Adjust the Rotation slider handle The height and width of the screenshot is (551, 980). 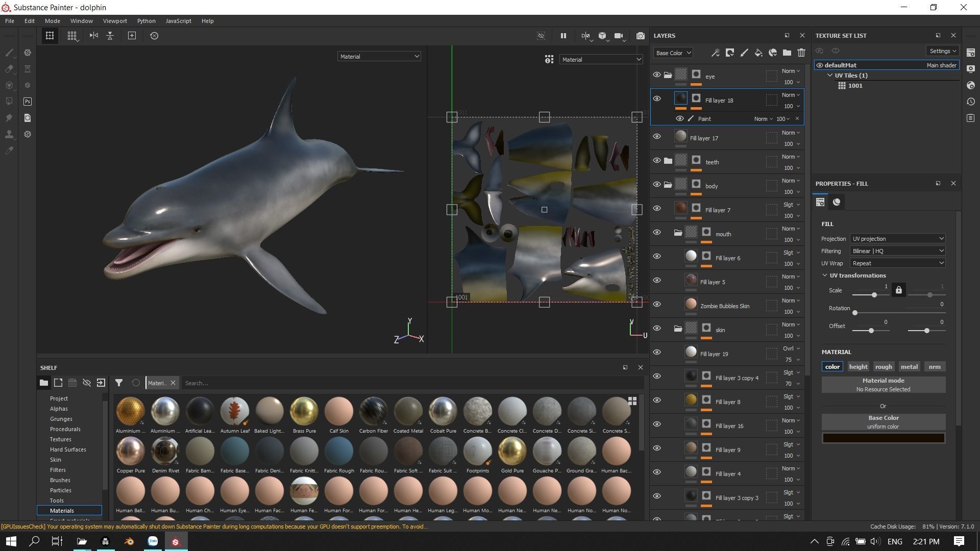pyautogui.click(x=855, y=313)
